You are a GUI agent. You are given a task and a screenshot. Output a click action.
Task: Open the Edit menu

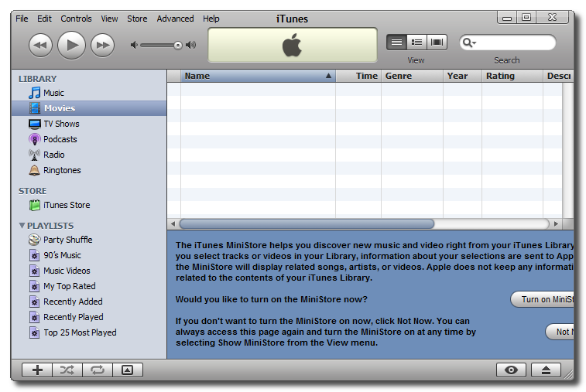point(44,19)
